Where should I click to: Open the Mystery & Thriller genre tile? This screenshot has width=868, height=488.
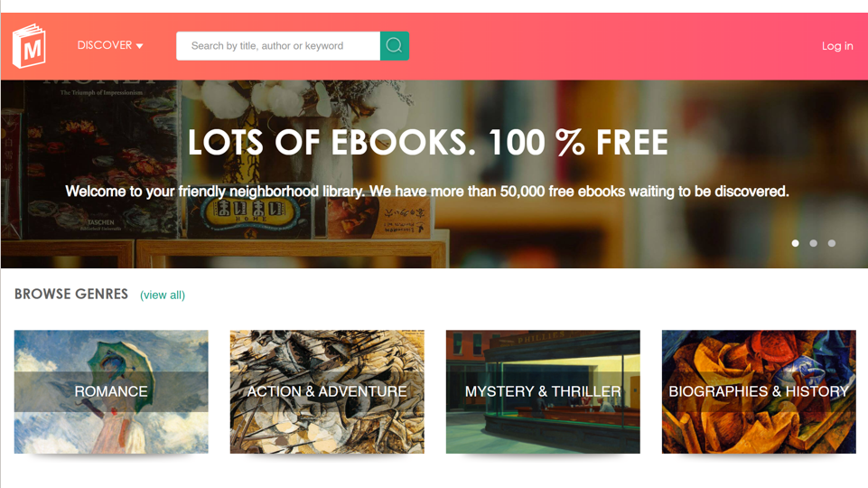click(x=543, y=391)
